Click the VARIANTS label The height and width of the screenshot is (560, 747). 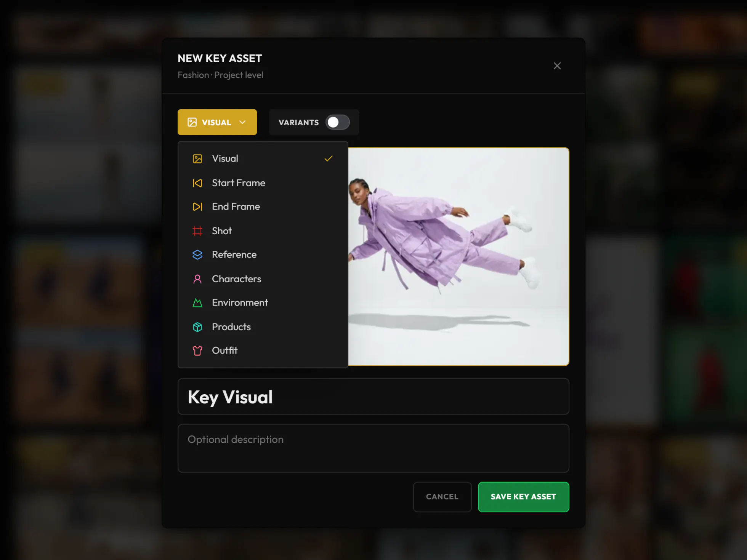(298, 123)
